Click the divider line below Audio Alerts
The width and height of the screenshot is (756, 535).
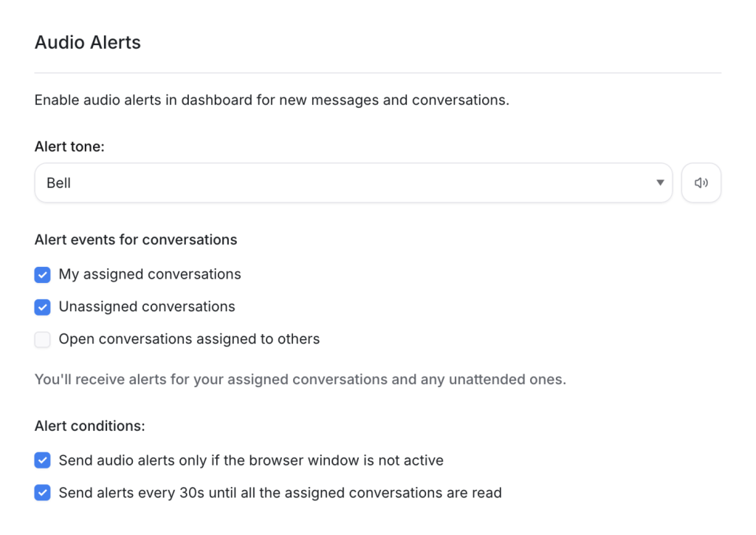coord(378,73)
